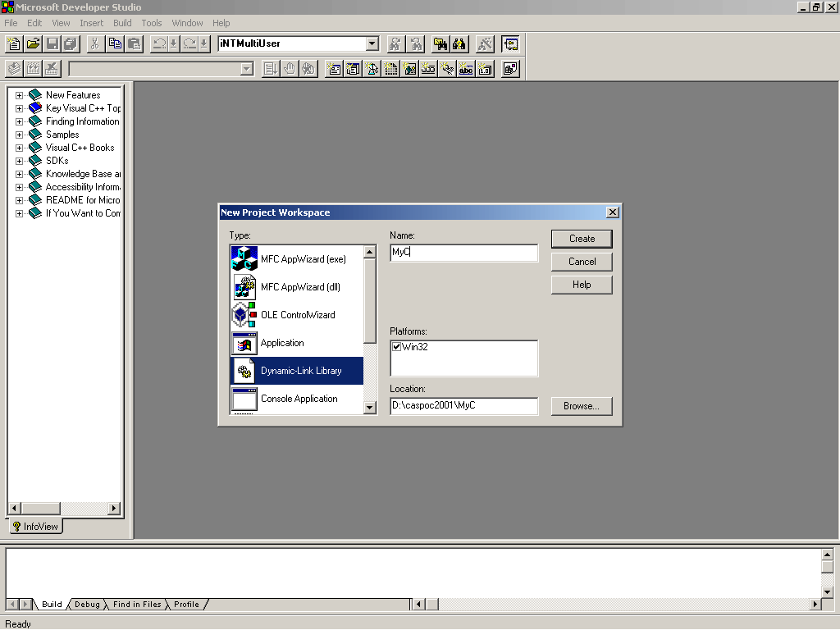Click the Open file folder icon
This screenshot has width=840, height=630.
tap(33, 44)
